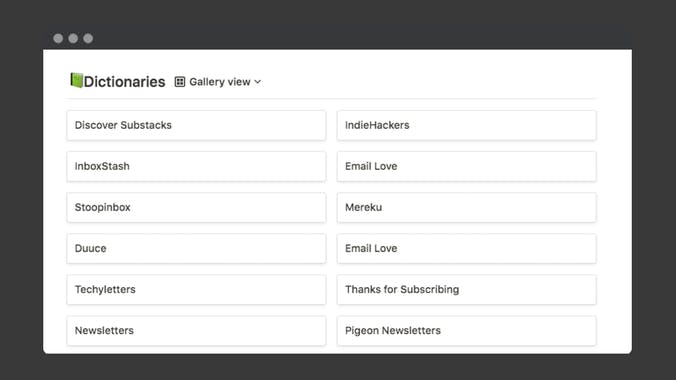Expand the chevron next to Gallery view
Image resolution: width=676 pixels, height=380 pixels.
[x=257, y=82]
